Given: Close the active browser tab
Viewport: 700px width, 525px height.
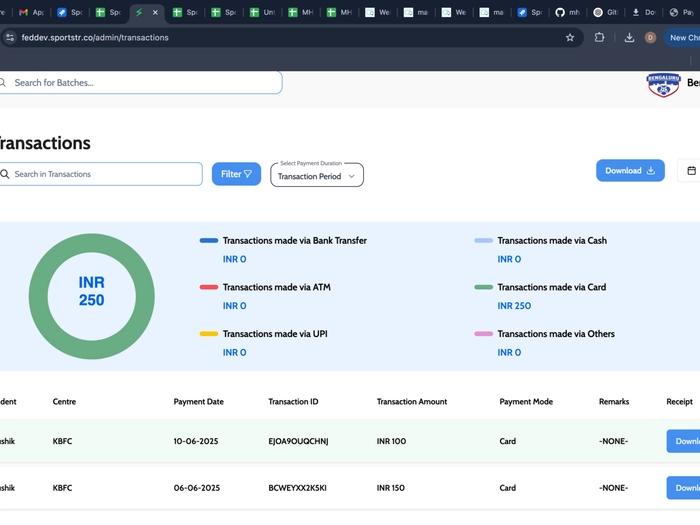Looking at the screenshot, I should [x=155, y=12].
